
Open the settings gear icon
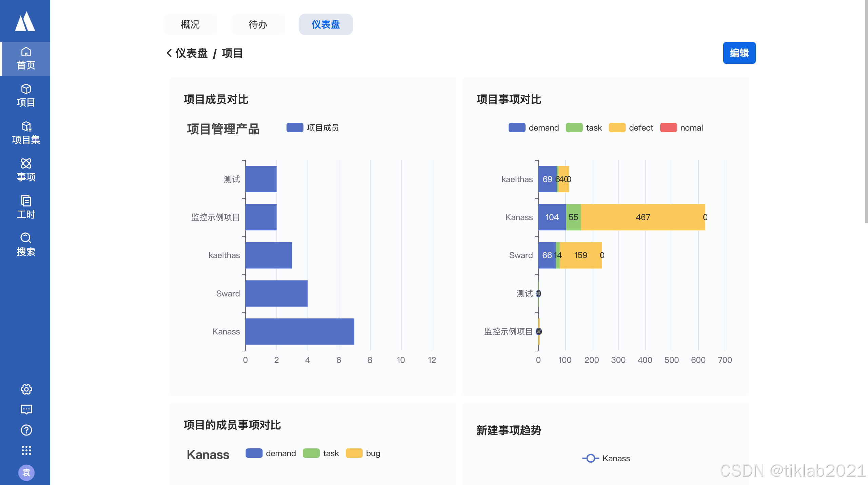pyautogui.click(x=26, y=389)
